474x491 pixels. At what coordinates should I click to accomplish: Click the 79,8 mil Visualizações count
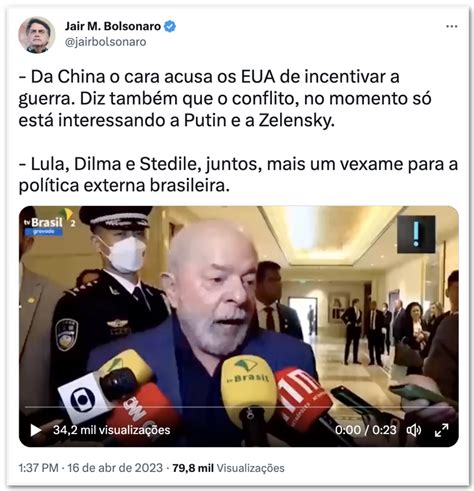click(x=228, y=468)
